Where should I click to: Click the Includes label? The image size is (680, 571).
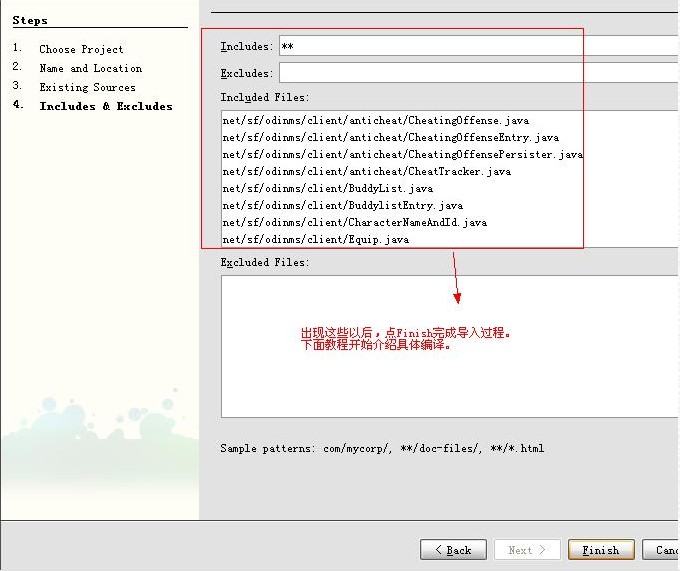click(x=247, y=46)
